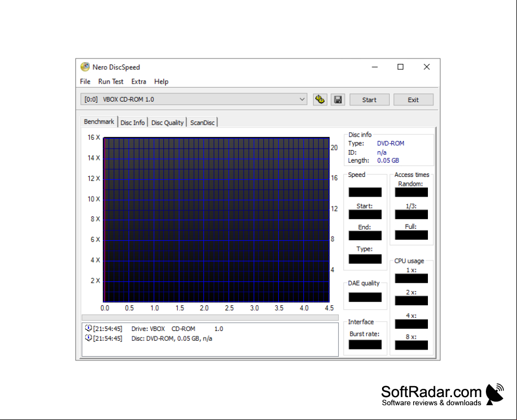Viewport: 517px width, 420px height.
Task: Open the Run Test menu
Action: [x=111, y=81]
